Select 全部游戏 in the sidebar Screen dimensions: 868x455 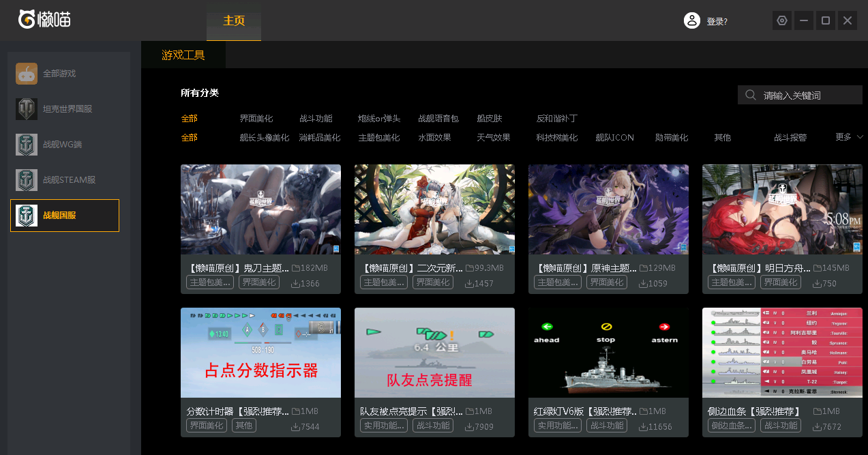pos(65,74)
